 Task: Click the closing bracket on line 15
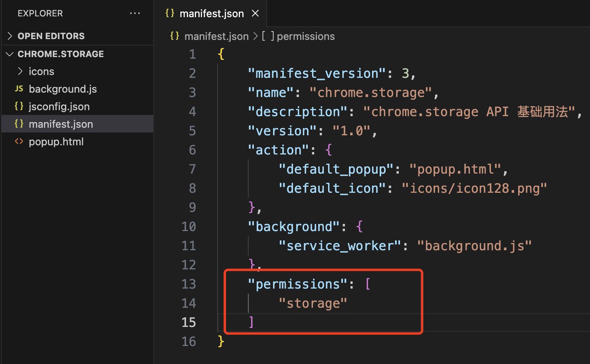251,322
